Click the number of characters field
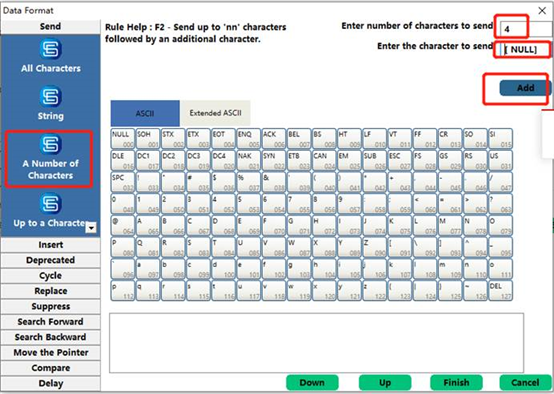Viewport: 554px width, 394px height. (526, 29)
